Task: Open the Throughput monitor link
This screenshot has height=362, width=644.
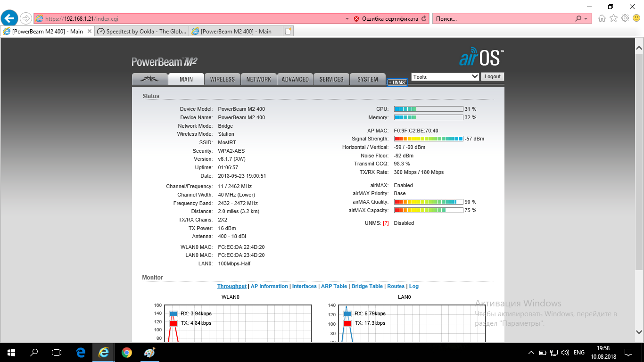Action: 232,286
